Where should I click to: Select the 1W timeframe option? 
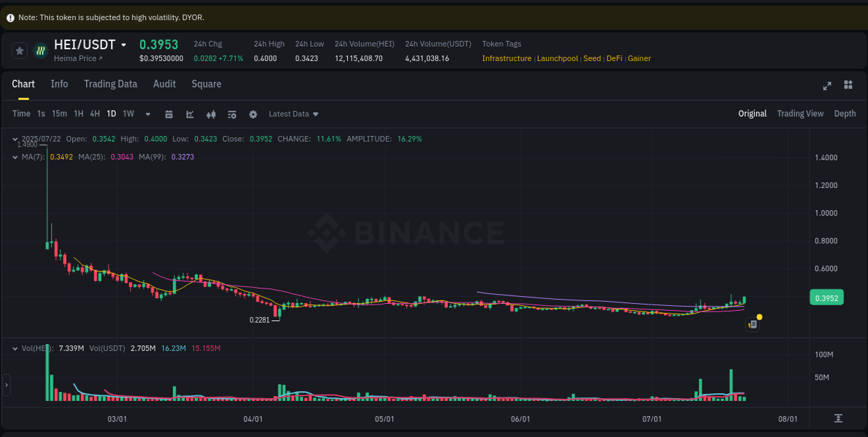(128, 113)
